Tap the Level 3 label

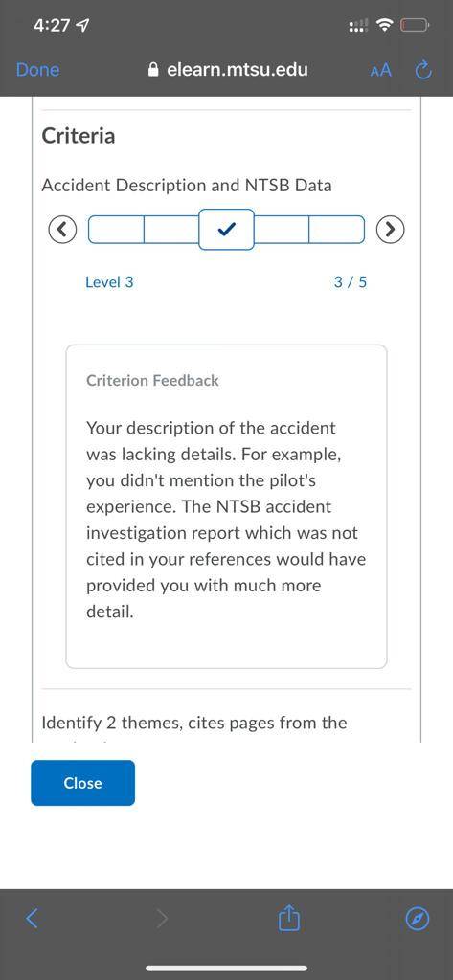pos(109,282)
